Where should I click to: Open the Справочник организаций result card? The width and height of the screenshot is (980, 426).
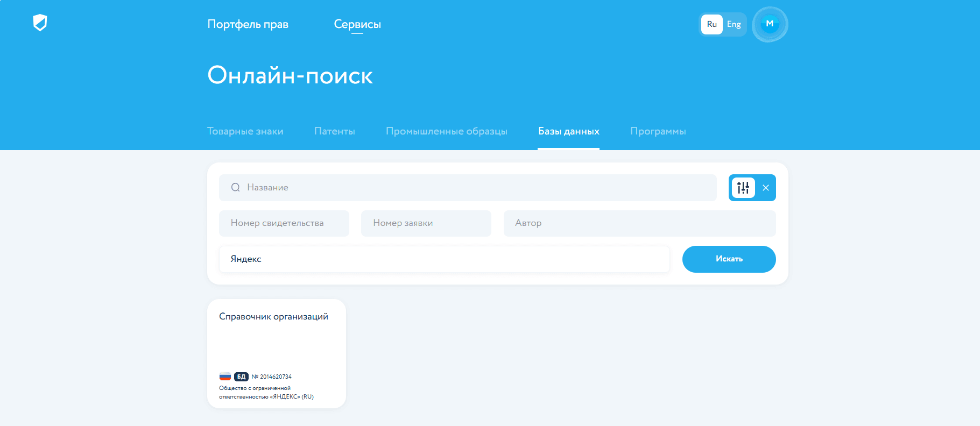coord(276,344)
